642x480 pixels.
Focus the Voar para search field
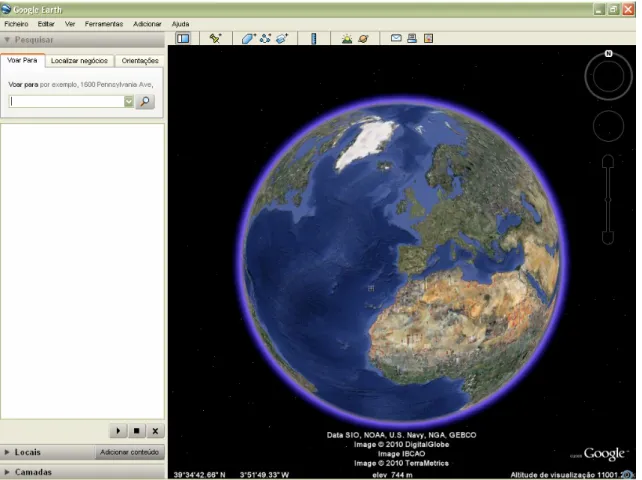pos(67,101)
